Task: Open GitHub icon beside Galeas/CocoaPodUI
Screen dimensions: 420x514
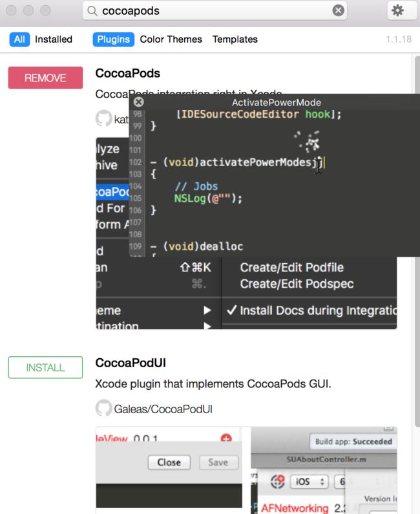Action: pyautogui.click(x=103, y=408)
